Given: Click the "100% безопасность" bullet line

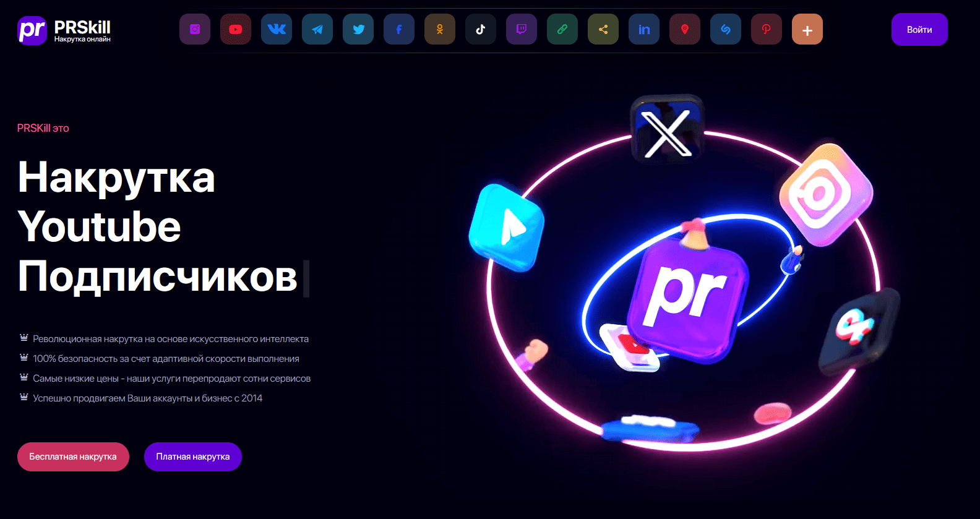Looking at the screenshot, I should point(166,359).
